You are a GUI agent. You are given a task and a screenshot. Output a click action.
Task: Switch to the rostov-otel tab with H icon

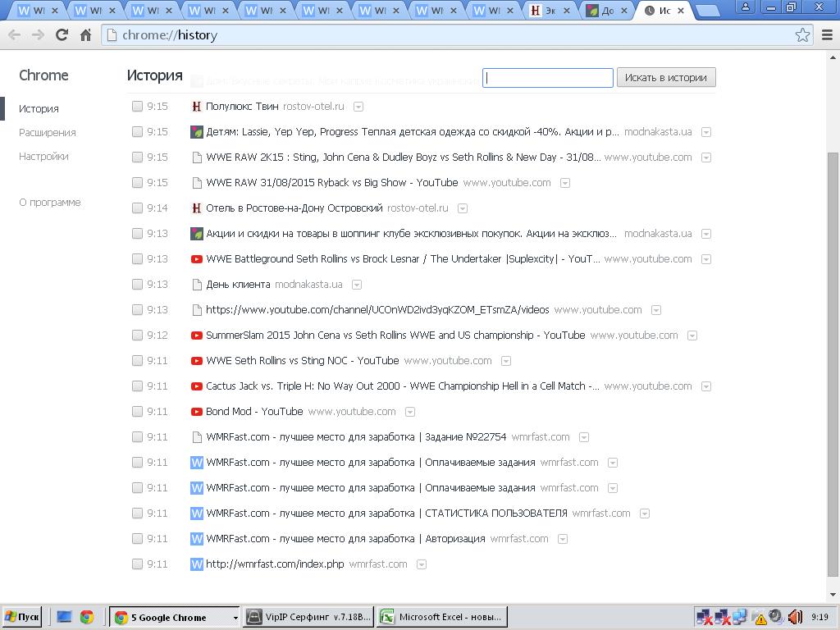(550, 10)
